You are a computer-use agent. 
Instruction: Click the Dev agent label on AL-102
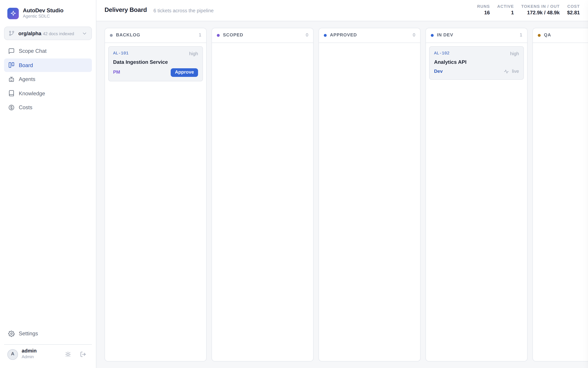[438, 71]
